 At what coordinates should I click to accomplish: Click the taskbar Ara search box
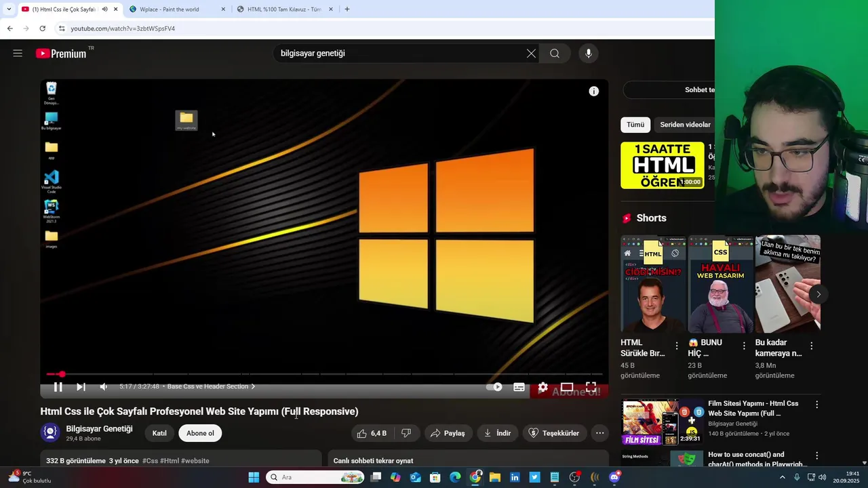(315, 477)
